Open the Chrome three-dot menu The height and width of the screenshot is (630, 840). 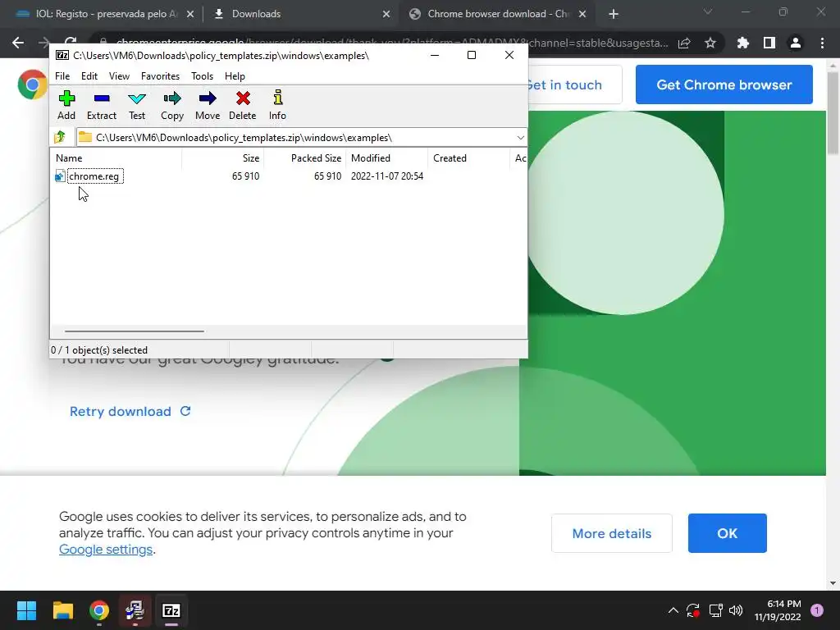tap(822, 43)
